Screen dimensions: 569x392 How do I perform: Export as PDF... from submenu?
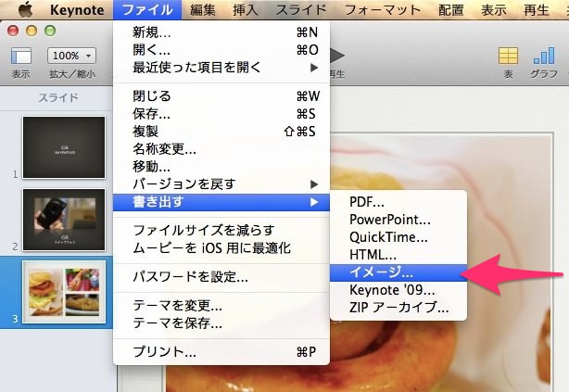(398, 202)
